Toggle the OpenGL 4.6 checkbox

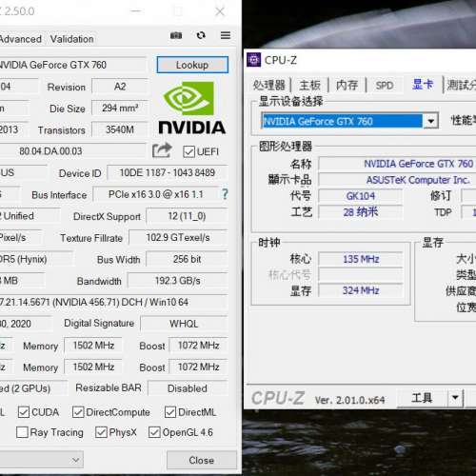click(x=154, y=432)
